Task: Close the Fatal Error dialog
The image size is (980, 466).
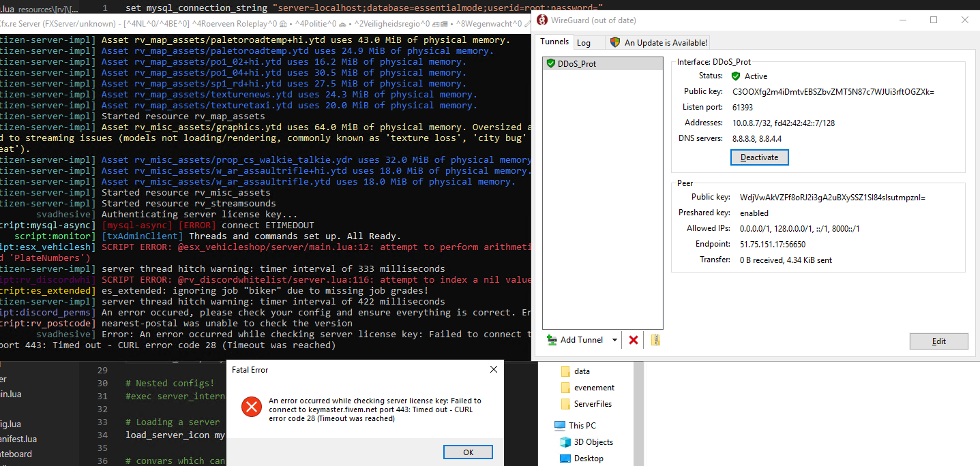Action: point(494,370)
